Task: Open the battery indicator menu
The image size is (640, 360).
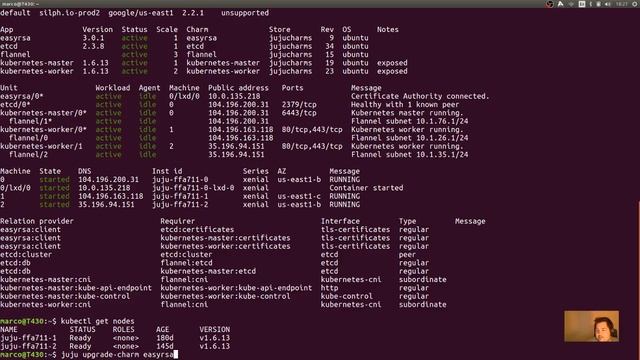Action: (598, 4)
